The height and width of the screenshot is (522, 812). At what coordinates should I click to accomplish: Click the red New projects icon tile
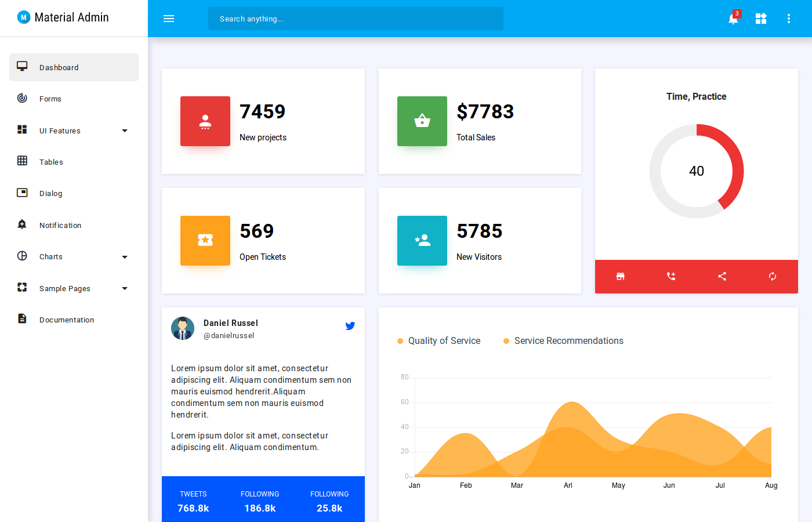pyautogui.click(x=205, y=121)
